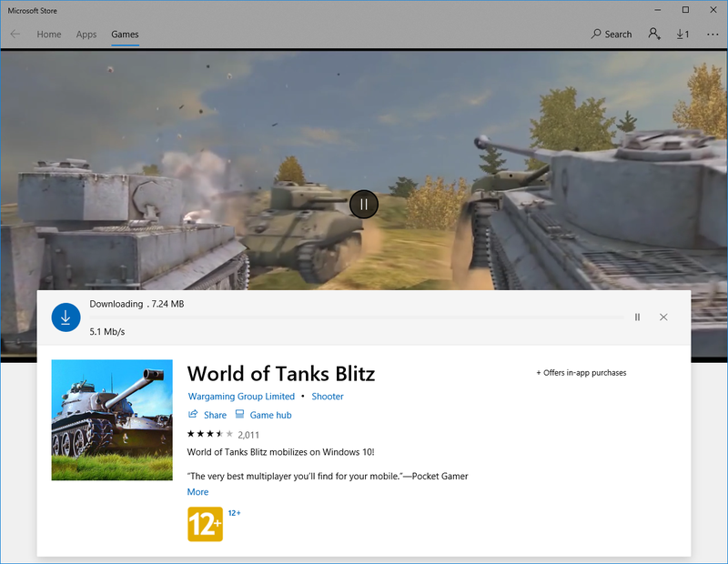Minimize the Microsoft Store window
The width and height of the screenshot is (728, 564).
pyautogui.click(x=658, y=10)
